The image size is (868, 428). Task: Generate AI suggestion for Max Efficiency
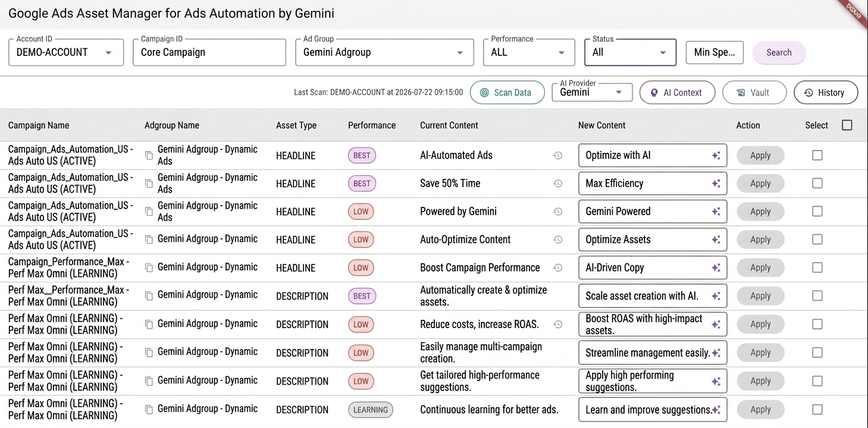pyautogui.click(x=716, y=184)
